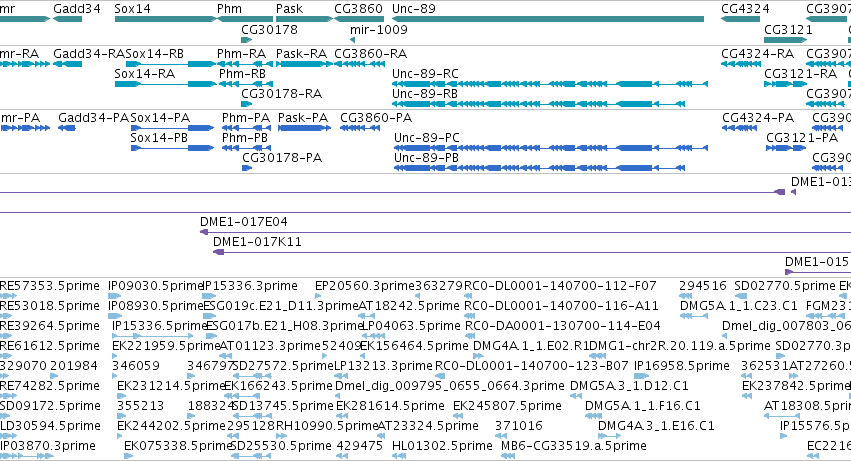Screen dimensions: 851x461
Task: Click the IP16958.5prime EST label
Action: 682,366
